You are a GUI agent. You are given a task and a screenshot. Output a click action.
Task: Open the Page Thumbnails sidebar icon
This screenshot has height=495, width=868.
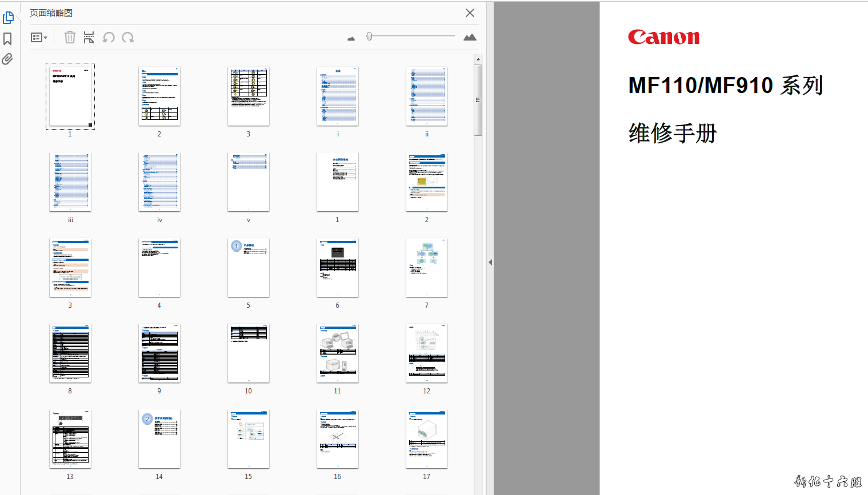coord(8,18)
